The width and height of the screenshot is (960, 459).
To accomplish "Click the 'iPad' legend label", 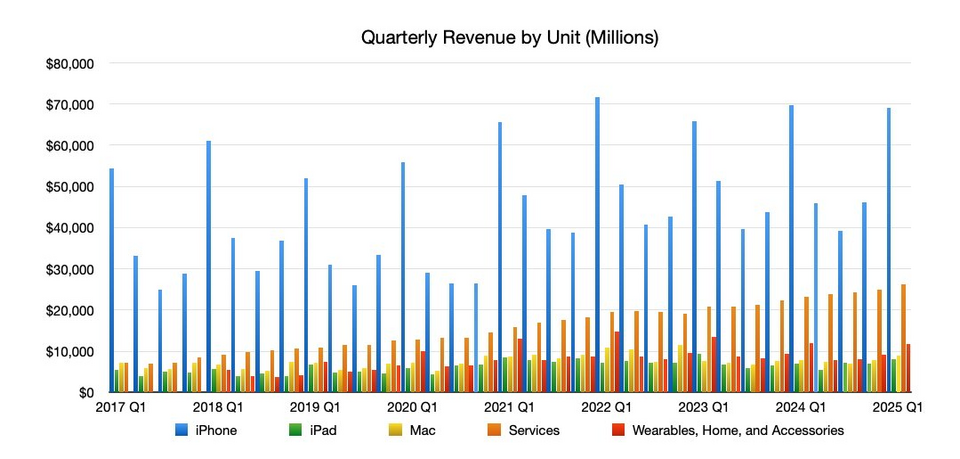I will 323,430.
